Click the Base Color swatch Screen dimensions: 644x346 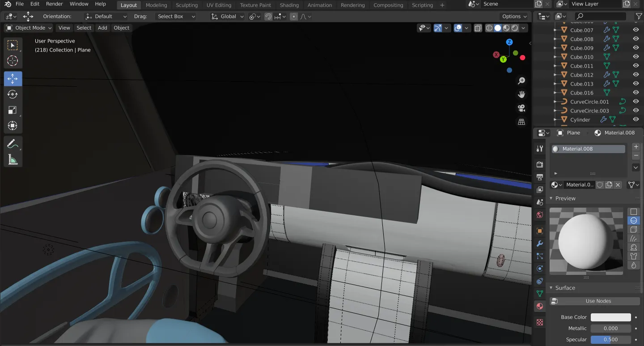[610, 317]
